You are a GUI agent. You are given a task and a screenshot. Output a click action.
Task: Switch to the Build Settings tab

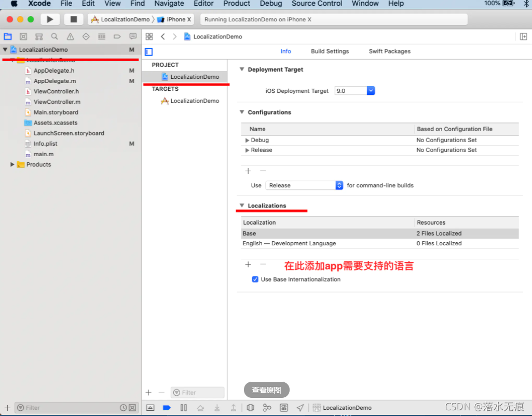330,51
